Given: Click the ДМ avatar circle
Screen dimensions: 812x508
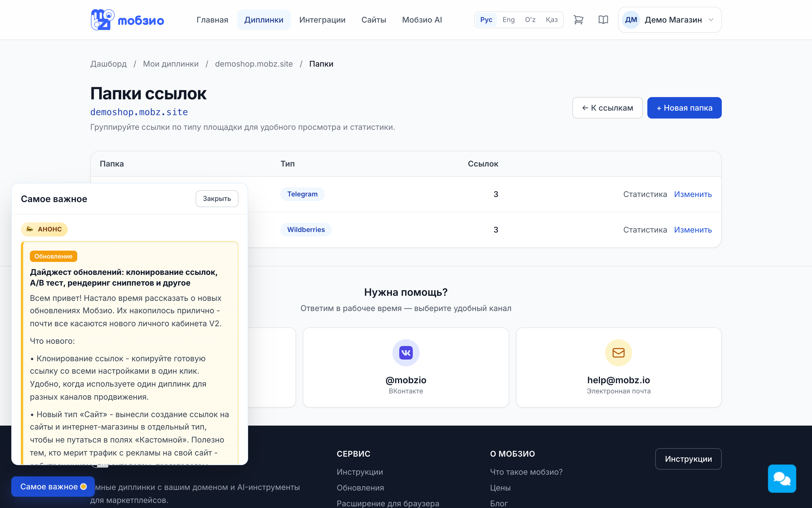Looking at the screenshot, I should point(631,20).
